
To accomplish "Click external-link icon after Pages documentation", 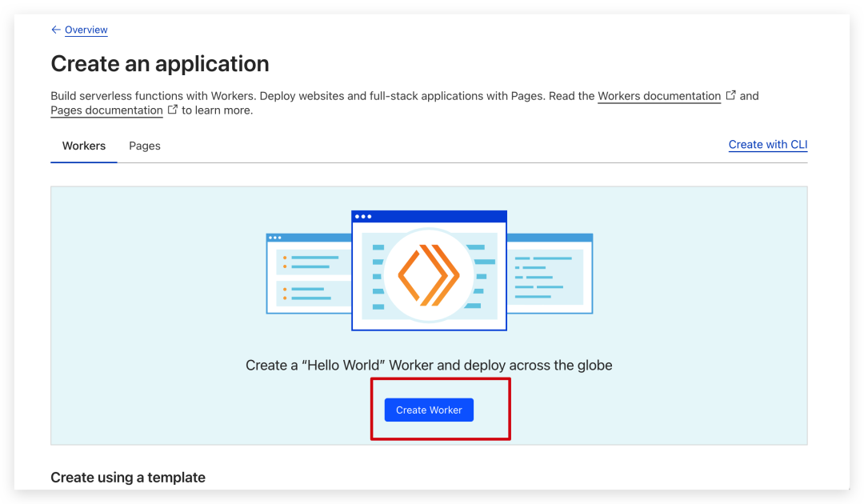I will point(173,110).
